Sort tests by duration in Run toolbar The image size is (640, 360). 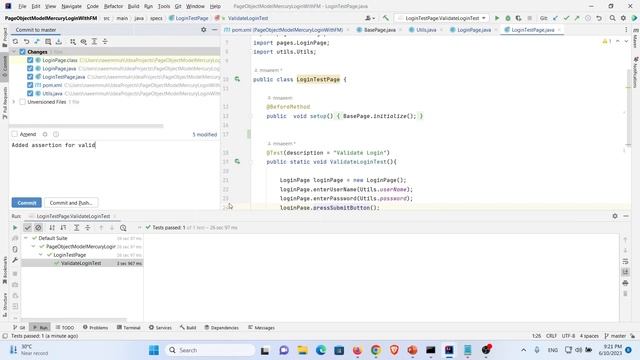point(63,228)
